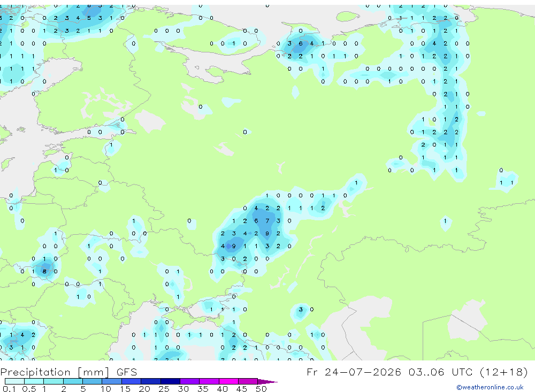Click the "Precipitation [mm] GFS" title text
Viewport: 535px width, 392px height.
tap(68, 372)
